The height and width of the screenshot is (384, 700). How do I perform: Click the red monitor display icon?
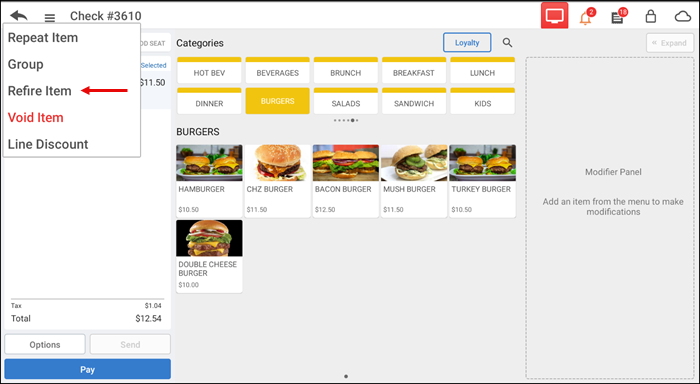554,16
